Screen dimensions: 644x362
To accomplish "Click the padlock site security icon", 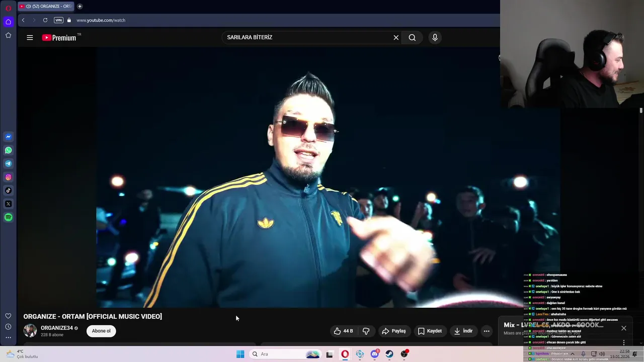I will [x=69, y=20].
